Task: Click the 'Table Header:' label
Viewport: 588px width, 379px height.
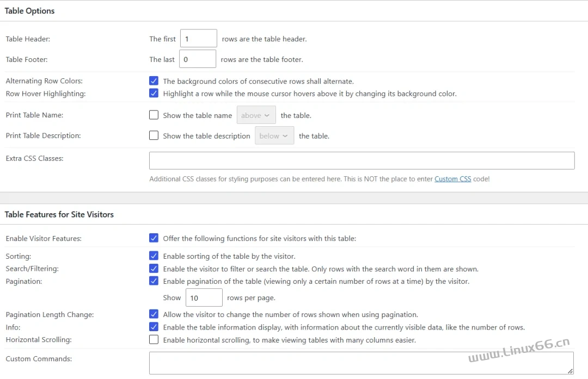Action: (x=28, y=39)
